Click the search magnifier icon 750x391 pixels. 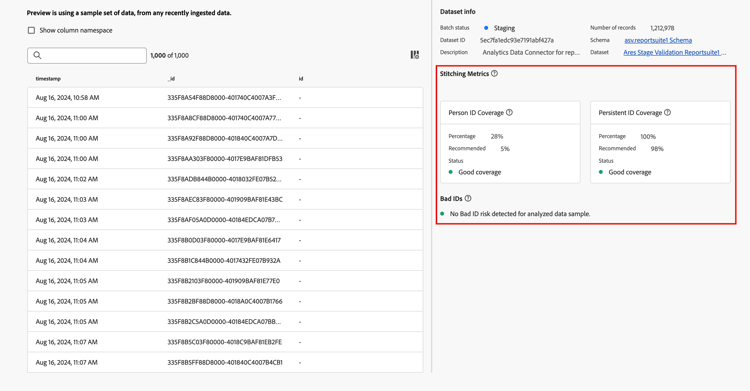pos(37,56)
